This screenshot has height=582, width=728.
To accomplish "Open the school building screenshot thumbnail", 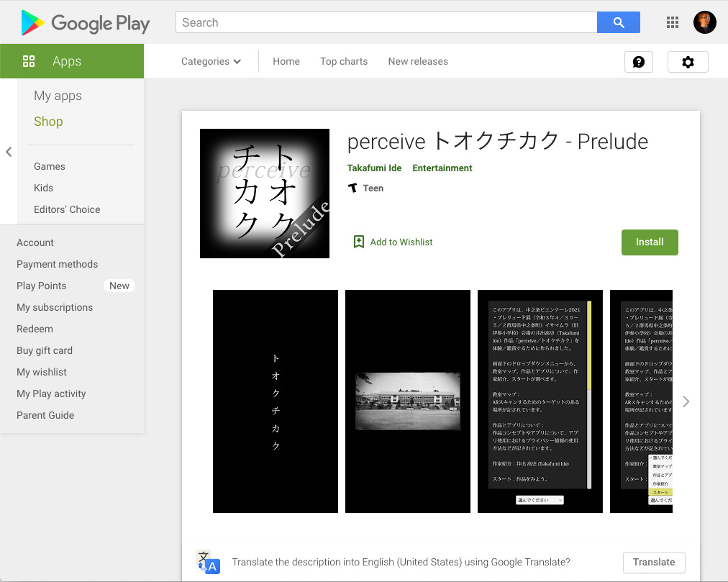I will (x=408, y=401).
